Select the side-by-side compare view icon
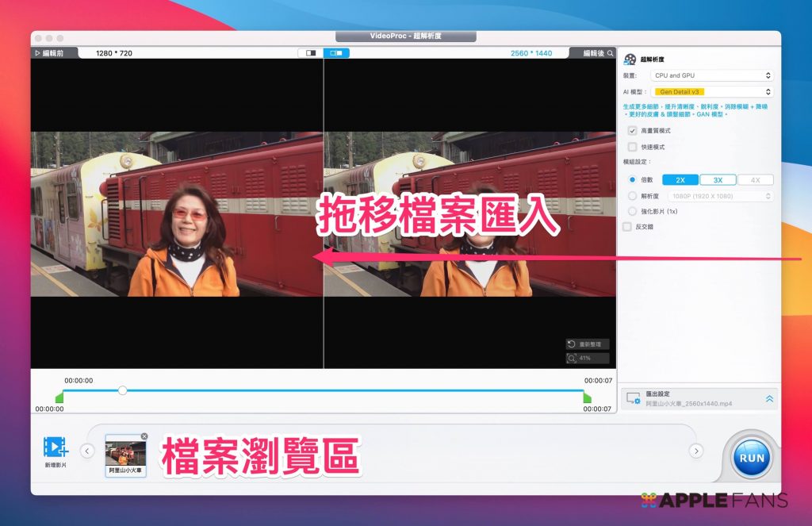 click(336, 53)
